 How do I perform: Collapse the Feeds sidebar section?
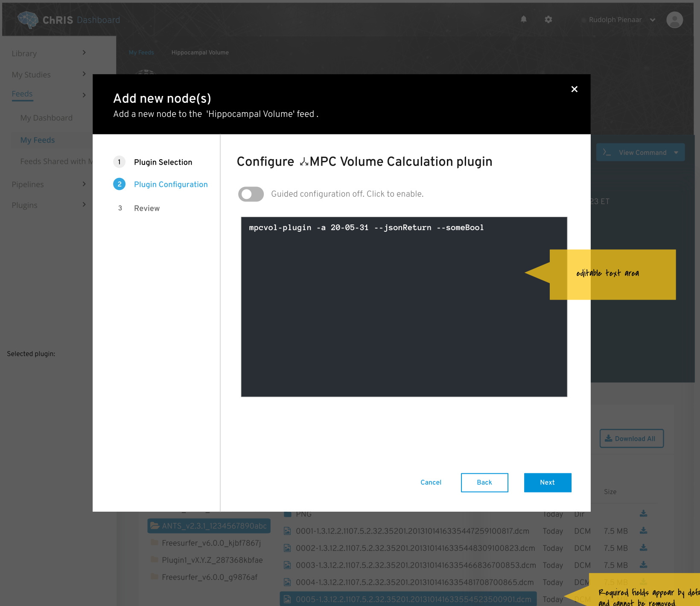[84, 95]
